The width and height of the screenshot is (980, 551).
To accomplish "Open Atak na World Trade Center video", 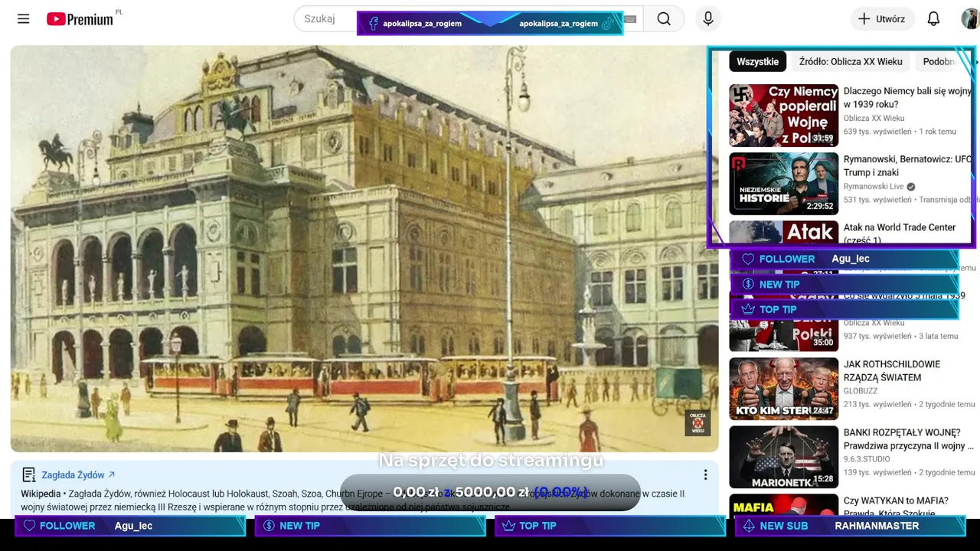I will click(x=900, y=233).
